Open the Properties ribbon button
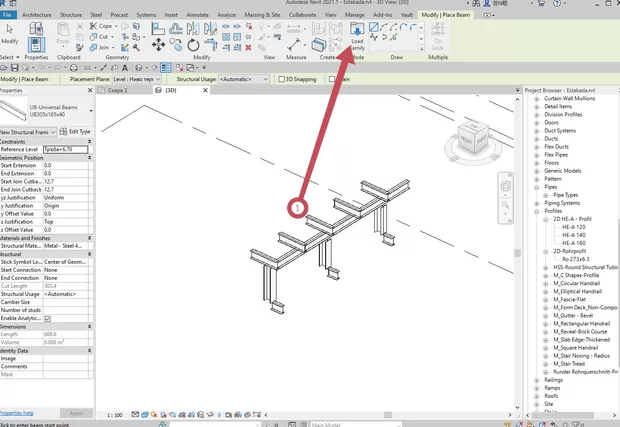 tap(37, 42)
